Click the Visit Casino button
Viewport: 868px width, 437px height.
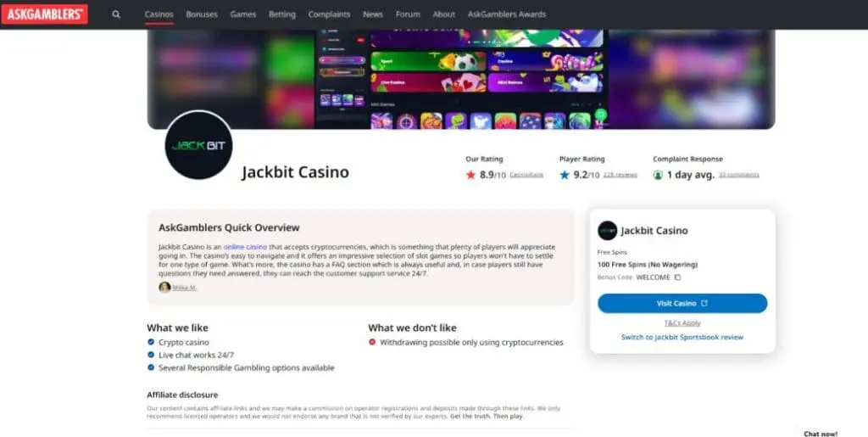(682, 304)
